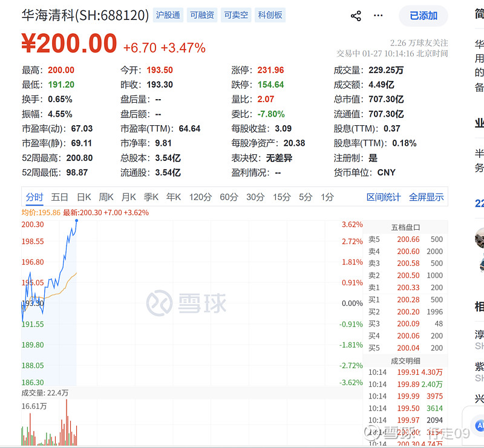Image resolution: width=484 pixels, height=448 pixels.
Task: Click the 卖5 row price 200.66
Action: coord(408,239)
